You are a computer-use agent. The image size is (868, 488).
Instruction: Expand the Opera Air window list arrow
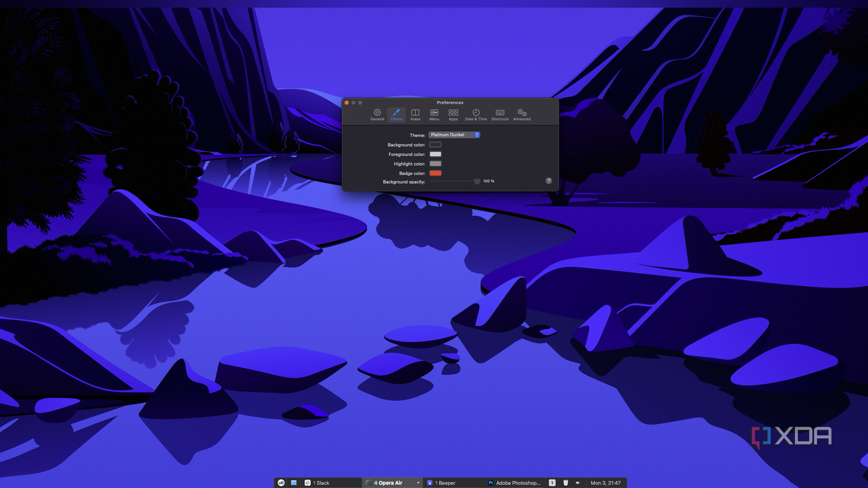[418, 483]
